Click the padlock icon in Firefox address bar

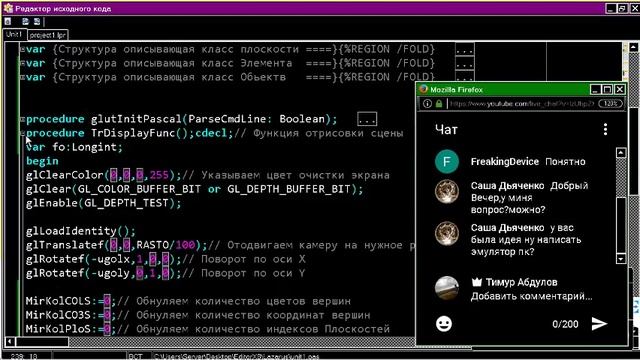439,104
